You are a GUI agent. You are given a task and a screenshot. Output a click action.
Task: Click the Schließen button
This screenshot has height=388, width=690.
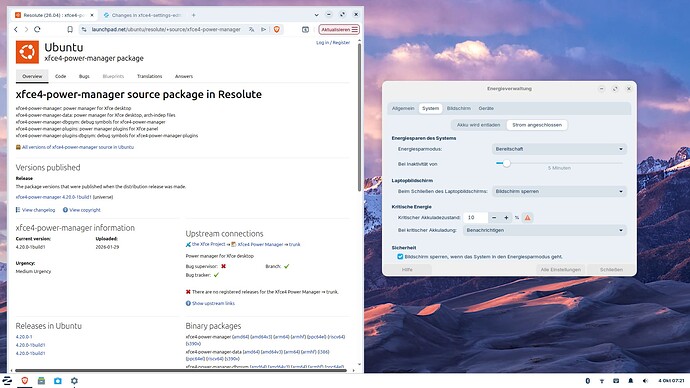[x=611, y=270]
